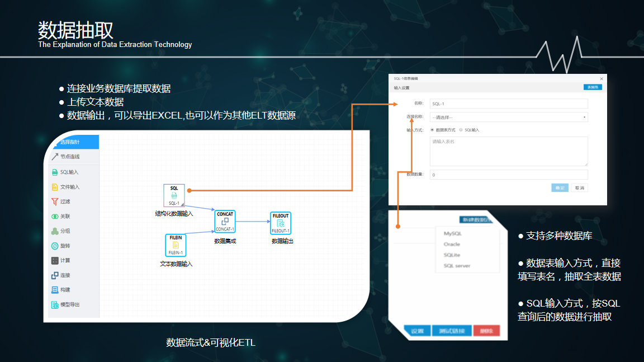Select the 模型导出 model export tool
Screen dimensions: 644x362
click(x=55, y=305)
